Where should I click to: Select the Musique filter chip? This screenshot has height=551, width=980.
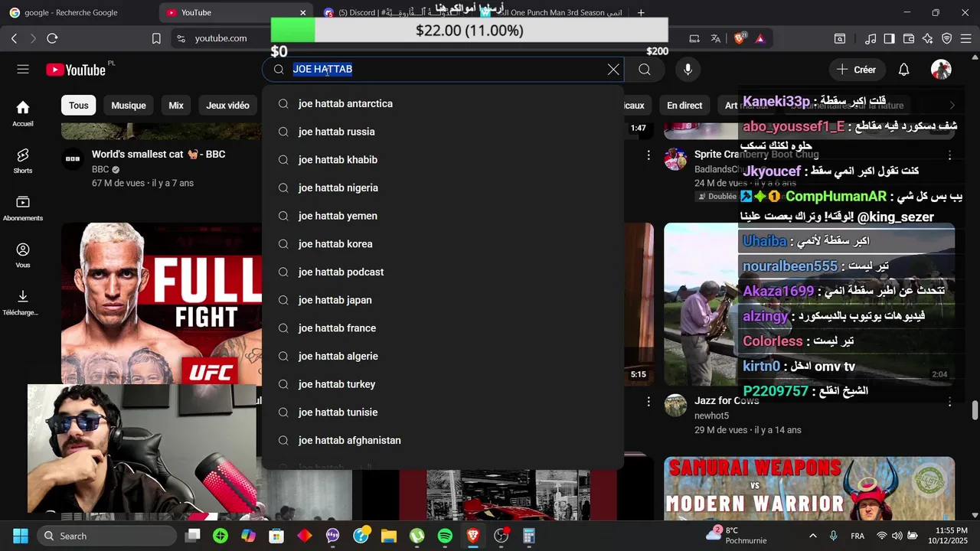click(129, 106)
